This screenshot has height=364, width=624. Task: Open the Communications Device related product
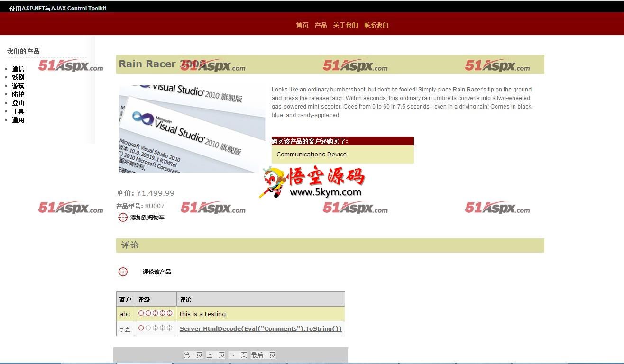pyautogui.click(x=311, y=154)
